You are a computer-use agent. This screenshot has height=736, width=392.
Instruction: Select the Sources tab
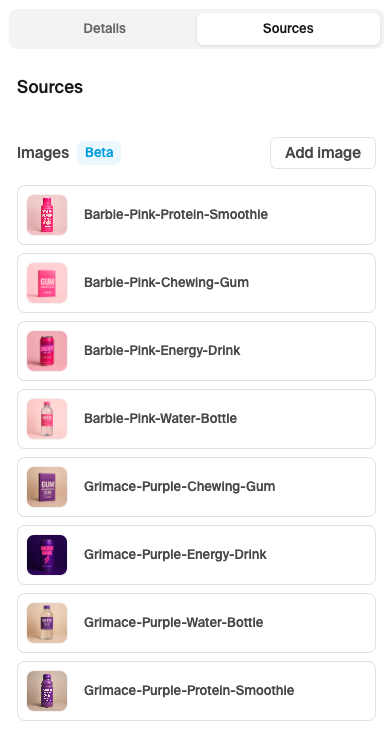click(288, 29)
